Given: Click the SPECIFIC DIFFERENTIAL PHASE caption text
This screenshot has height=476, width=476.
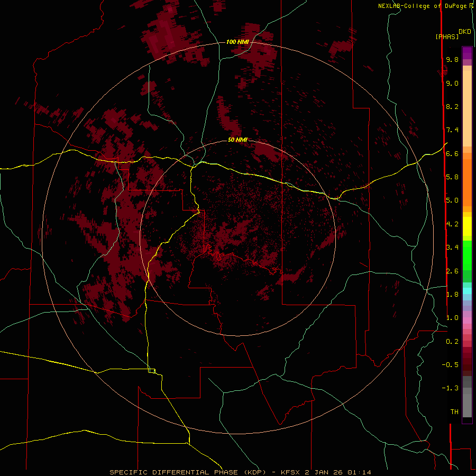Looking at the screenshot, I should coord(173,472).
